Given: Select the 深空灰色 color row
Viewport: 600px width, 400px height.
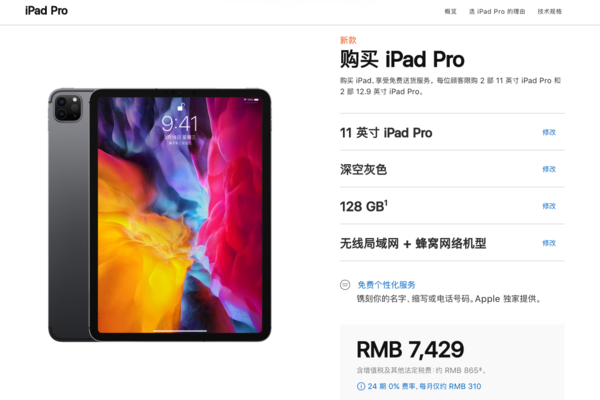Looking at the screenshot, I should (452, 169).
